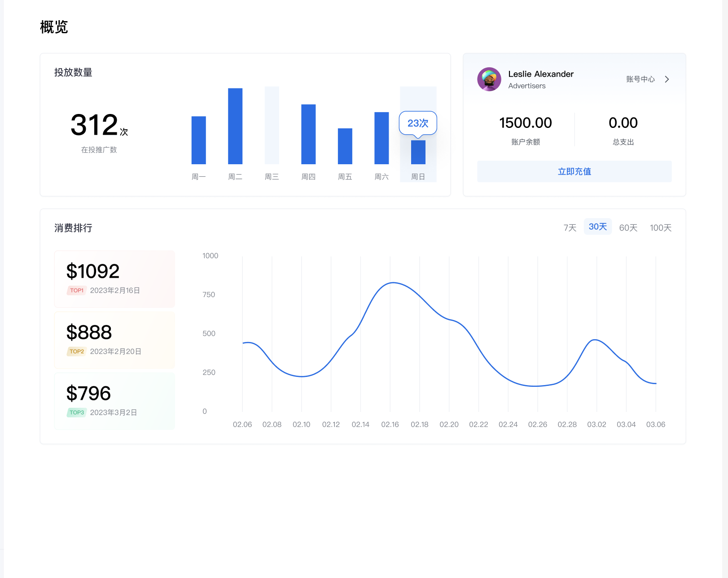Click the 周日 weekday label
The image size is (728, 578).
pyautogui.click(x=418, y=177)
